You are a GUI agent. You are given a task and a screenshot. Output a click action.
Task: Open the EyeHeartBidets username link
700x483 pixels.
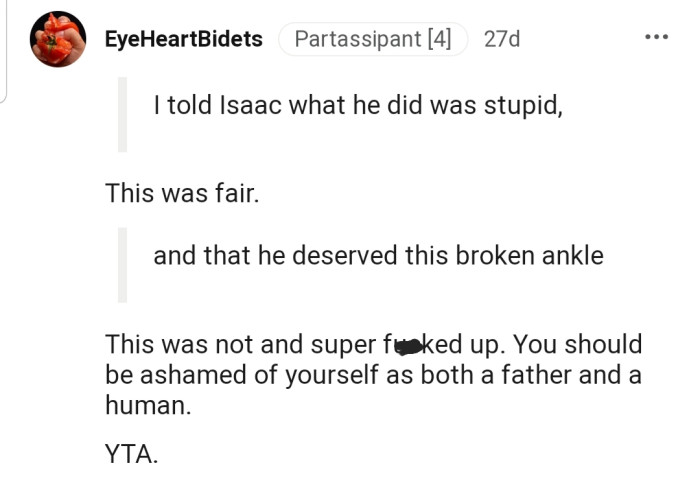pos(183,39)
